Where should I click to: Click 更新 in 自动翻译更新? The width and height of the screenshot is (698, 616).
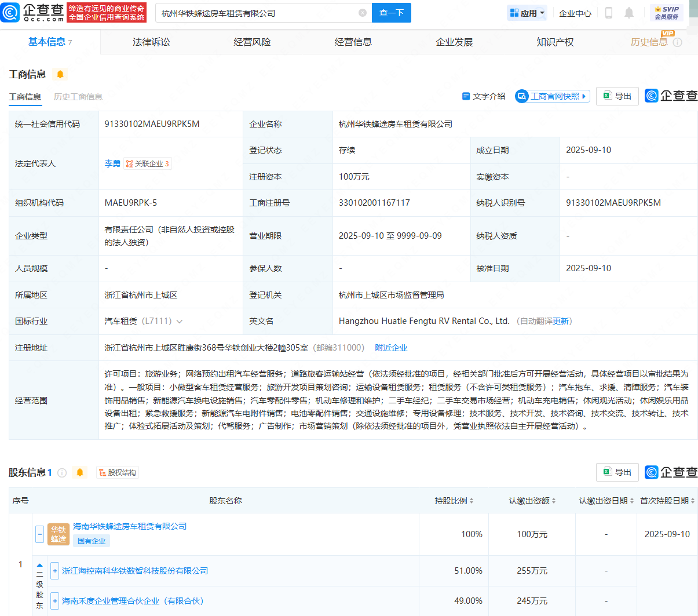[561, 321]
